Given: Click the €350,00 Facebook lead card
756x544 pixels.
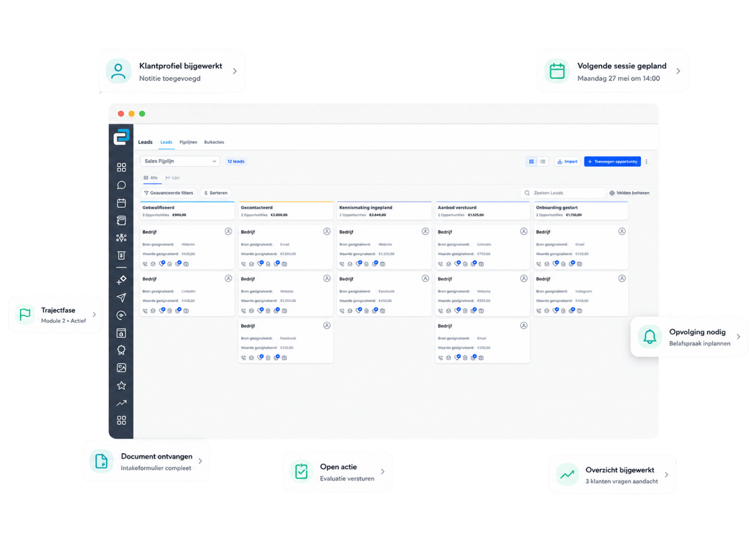Looking at the screenshot, I should [285, 341].
